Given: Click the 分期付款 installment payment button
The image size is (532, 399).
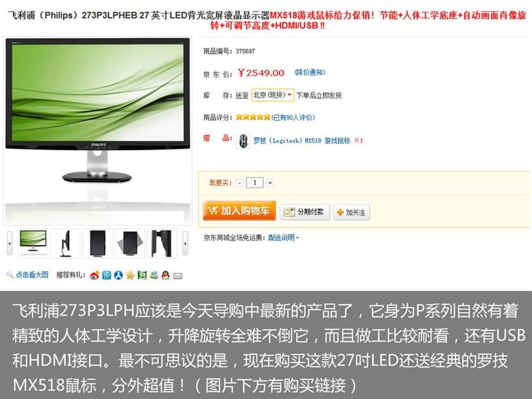Looking at the screenshot, I should pyautogui.click(x=304, y=212).
